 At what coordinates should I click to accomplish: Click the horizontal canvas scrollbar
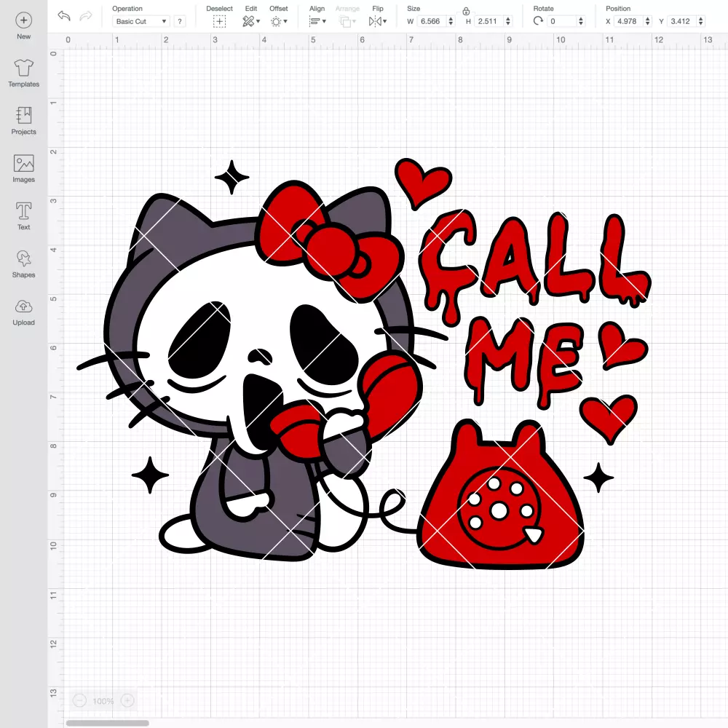coord(107,723)
